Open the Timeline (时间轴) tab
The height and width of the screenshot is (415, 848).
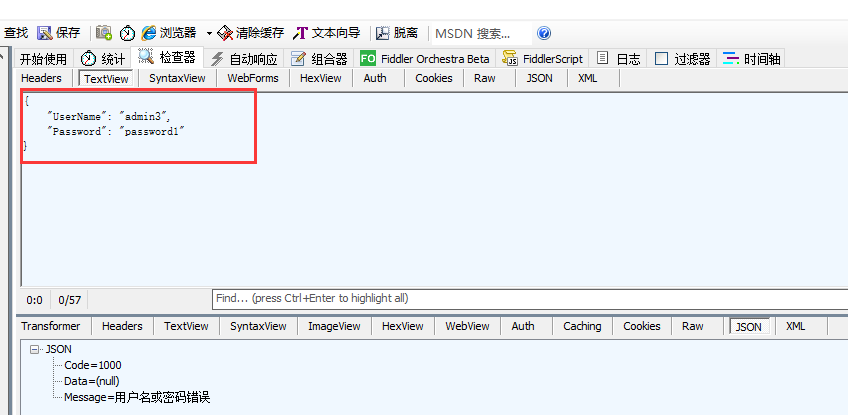[752, 59]
